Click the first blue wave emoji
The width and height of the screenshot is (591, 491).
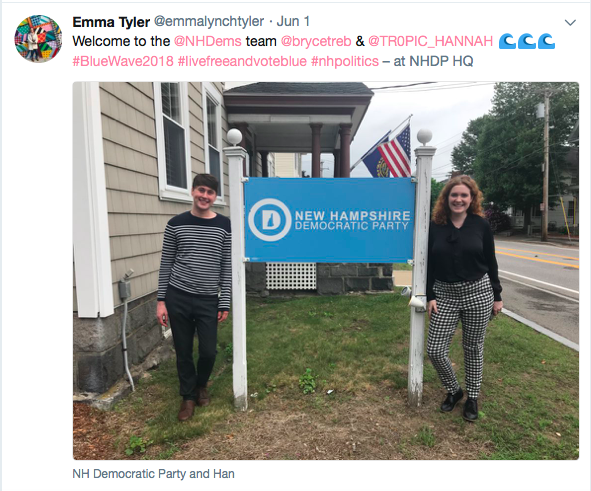(508, 41)
